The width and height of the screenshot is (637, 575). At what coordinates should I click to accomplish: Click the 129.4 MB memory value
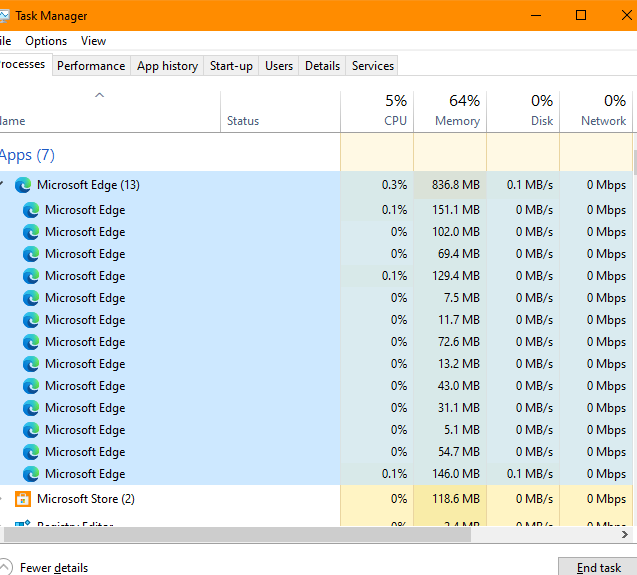pyautogui.click(x=456, y=276)
